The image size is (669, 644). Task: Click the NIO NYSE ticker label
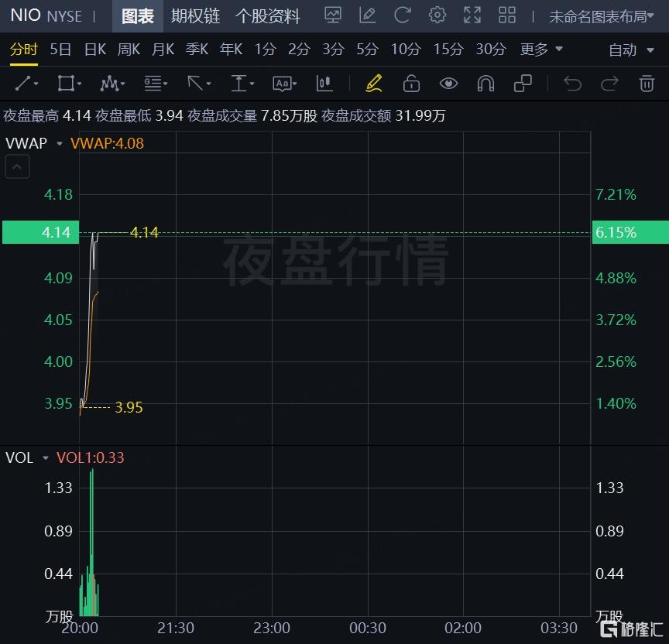pyautogui.click(x=46, y=15)
